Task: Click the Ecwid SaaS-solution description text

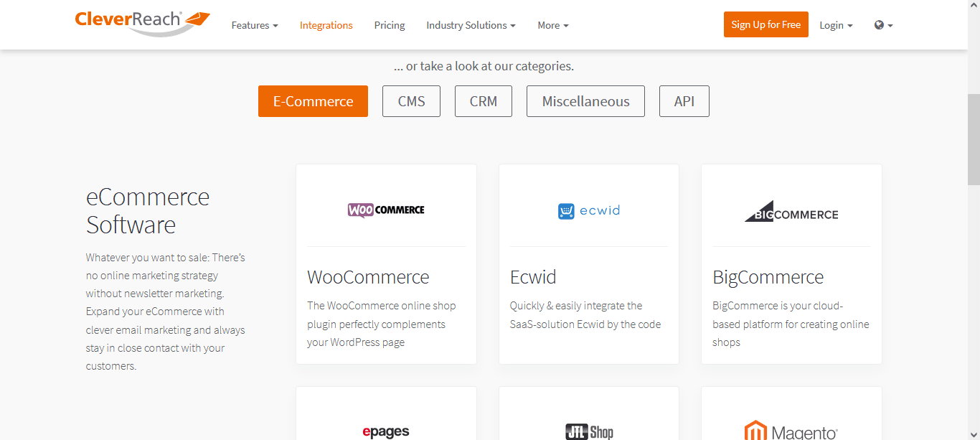Action: (585, 315)
